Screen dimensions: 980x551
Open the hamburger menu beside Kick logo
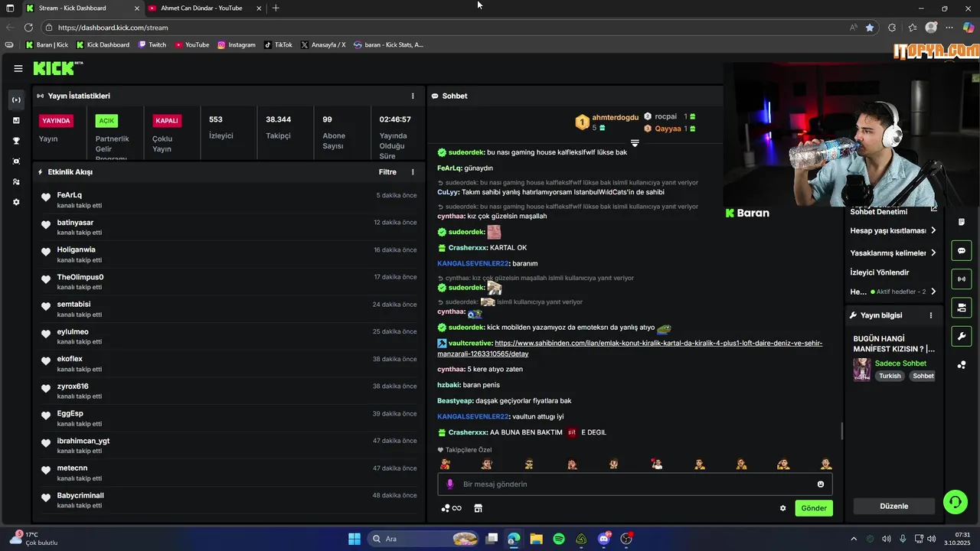[18, 68]
